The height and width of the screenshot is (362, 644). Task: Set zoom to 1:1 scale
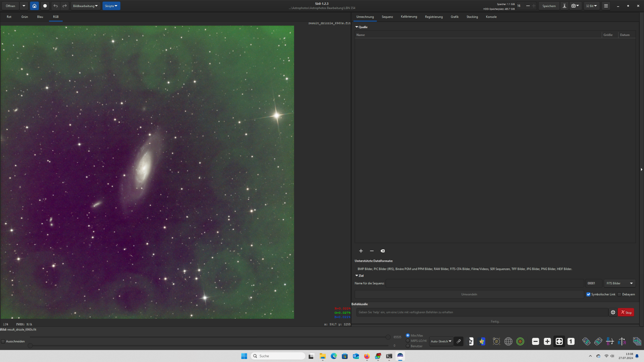pos(571,341)
